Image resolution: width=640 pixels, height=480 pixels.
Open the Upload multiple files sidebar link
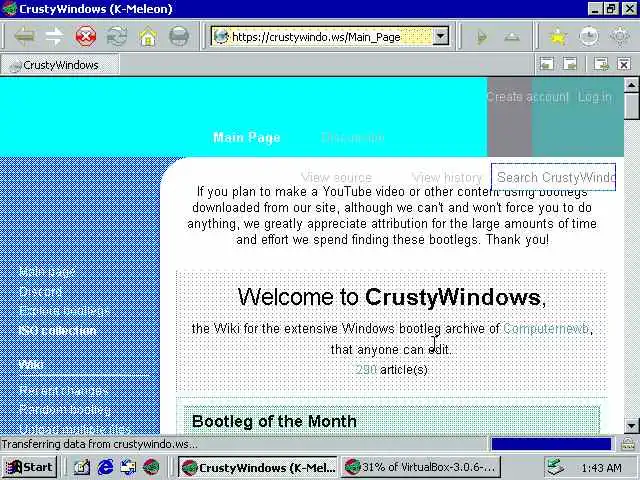pyautogui.click(x=75, y=429)
